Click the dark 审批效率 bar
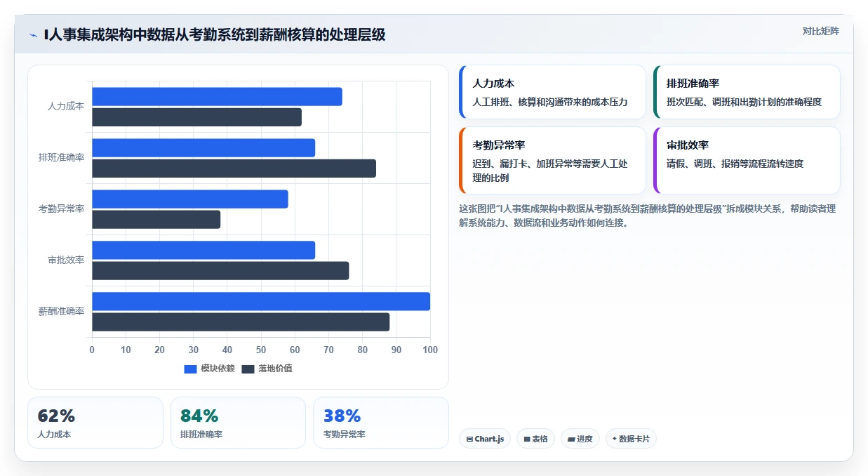 point(220,271)
